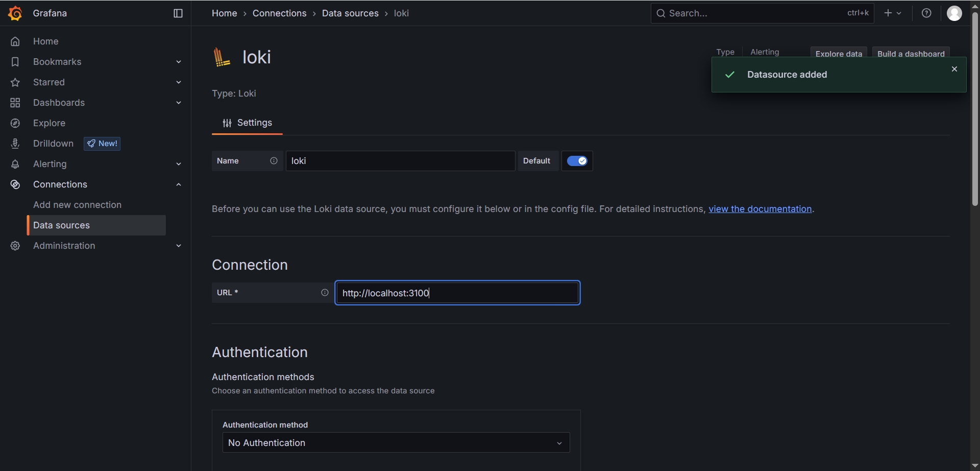Open Add new connection menu item
This screenshot has height=471, width=980.
coord(77,205)
